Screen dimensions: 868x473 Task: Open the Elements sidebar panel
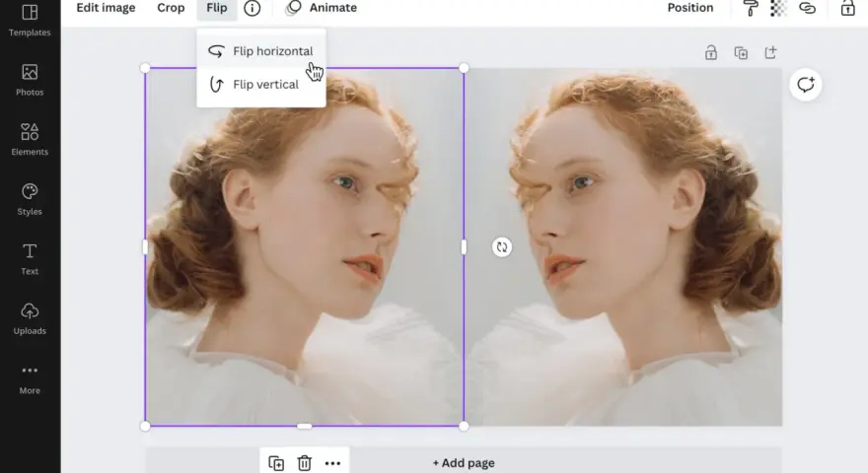[x=30, y=139]
